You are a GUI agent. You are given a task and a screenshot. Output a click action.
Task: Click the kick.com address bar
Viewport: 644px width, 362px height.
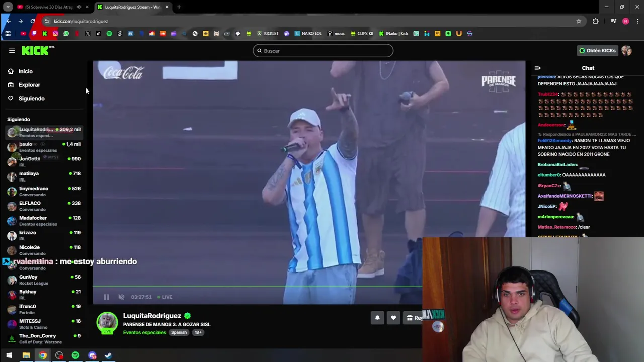tap(312, 21)
